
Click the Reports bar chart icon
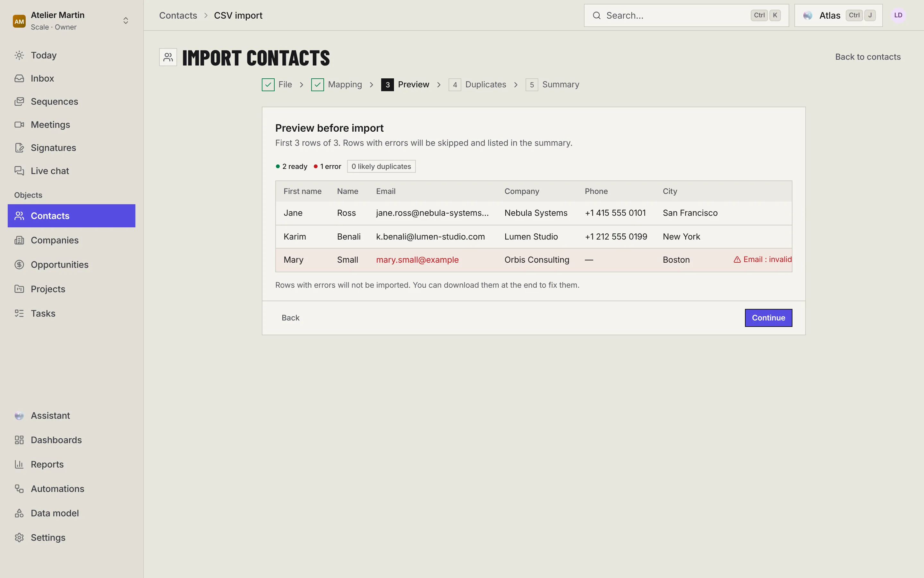[19, 464]
